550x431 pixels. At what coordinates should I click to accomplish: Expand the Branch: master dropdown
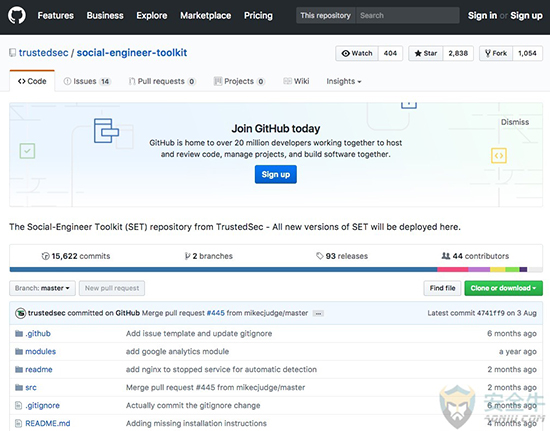tap(42, 288)
